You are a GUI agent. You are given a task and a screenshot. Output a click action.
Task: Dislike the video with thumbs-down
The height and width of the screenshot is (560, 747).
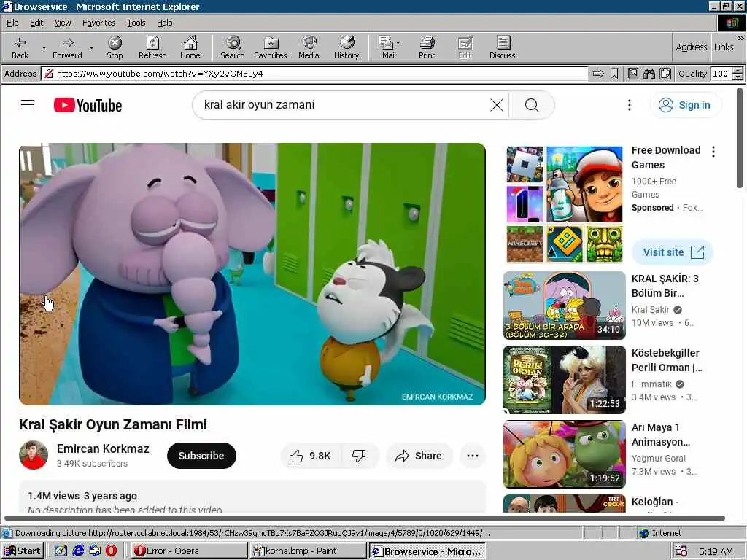pos(359,456)
